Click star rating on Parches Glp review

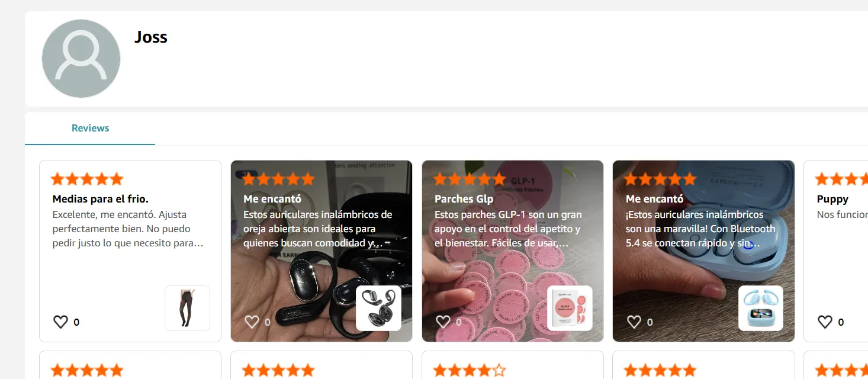click(x=470, y=179)
